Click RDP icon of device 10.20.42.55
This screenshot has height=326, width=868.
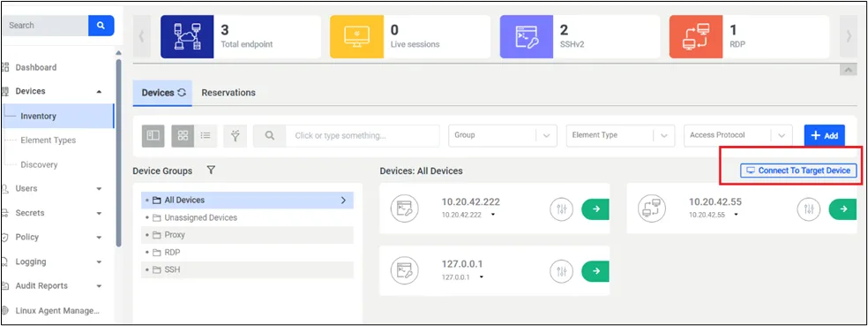pyautogui.click(x=652, y=208)
